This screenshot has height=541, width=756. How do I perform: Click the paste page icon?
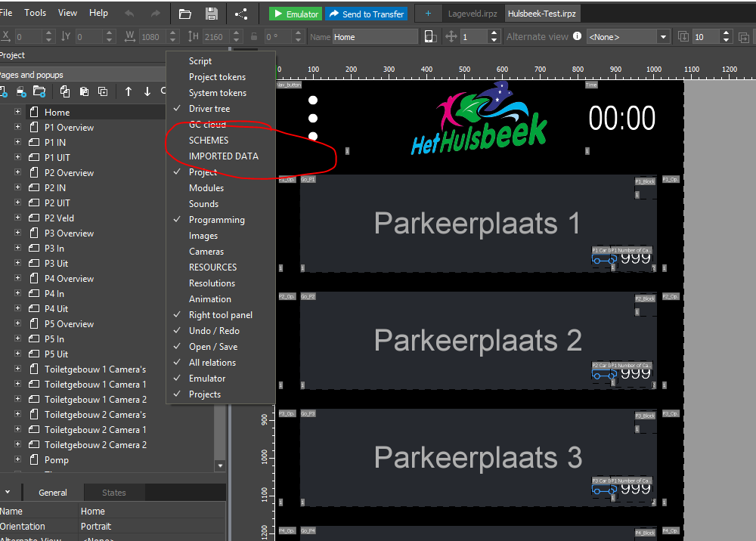point(84,91)
